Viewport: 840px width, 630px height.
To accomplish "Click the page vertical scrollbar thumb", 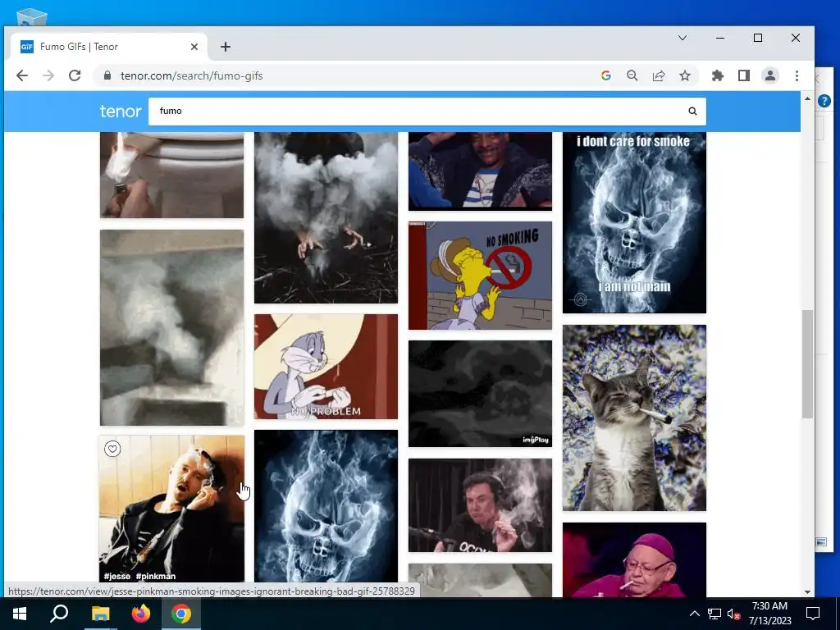I will tap(807, 364).
